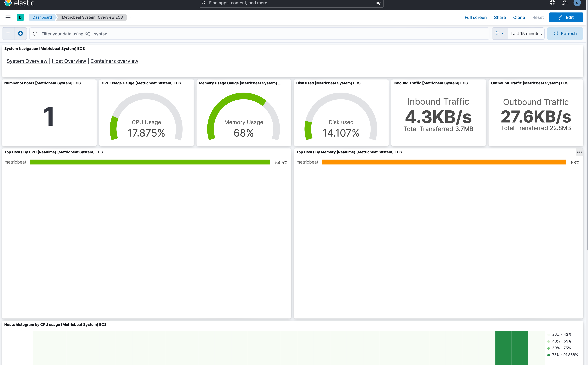Viewport: 588px width, 365px height.
Task: Add a new filter with plus icon
Action: coord(20,34)
